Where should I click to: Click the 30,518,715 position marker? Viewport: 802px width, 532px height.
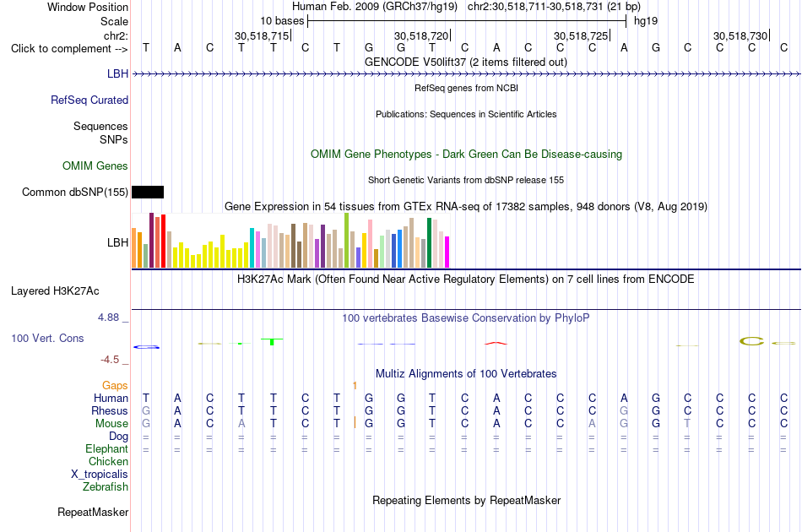click(263, 35)
